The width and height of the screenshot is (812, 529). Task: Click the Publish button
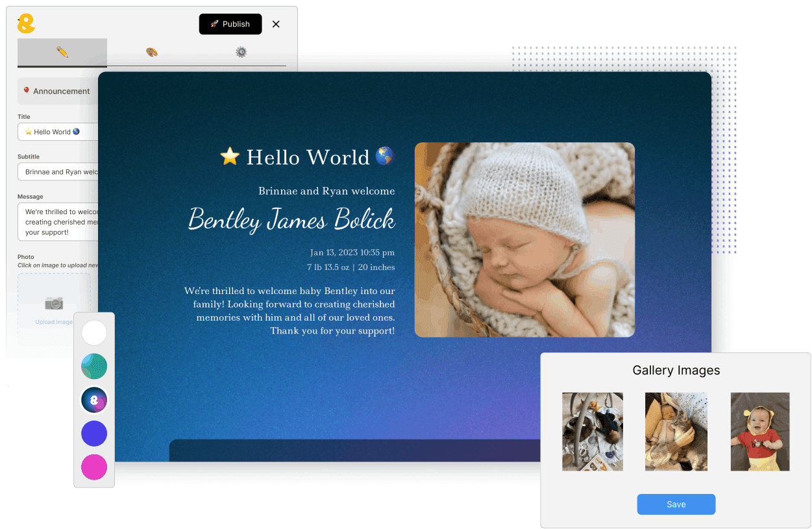230,24
